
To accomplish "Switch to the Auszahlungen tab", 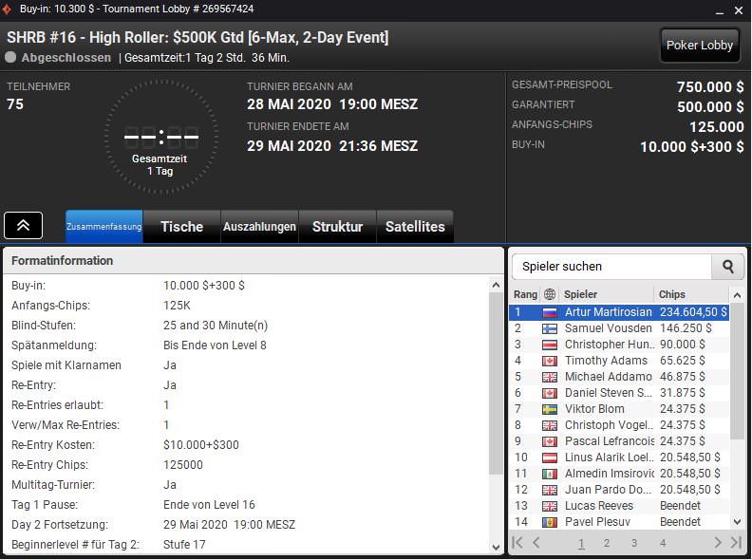I will click(259, 226).
